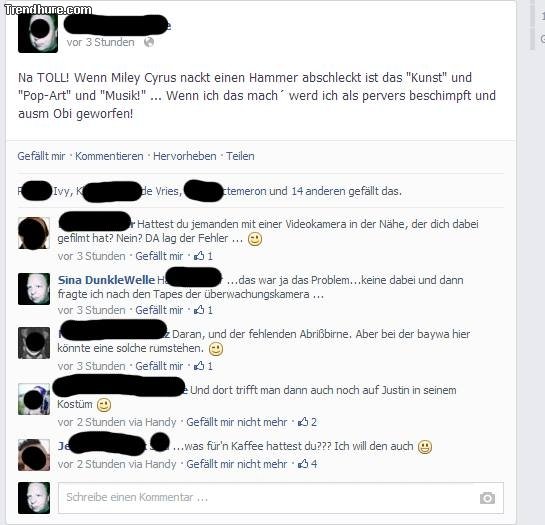Open Sina DunkleWelle's comment avatar
This screenshot has width=545, height=525.
click(34, 289)
